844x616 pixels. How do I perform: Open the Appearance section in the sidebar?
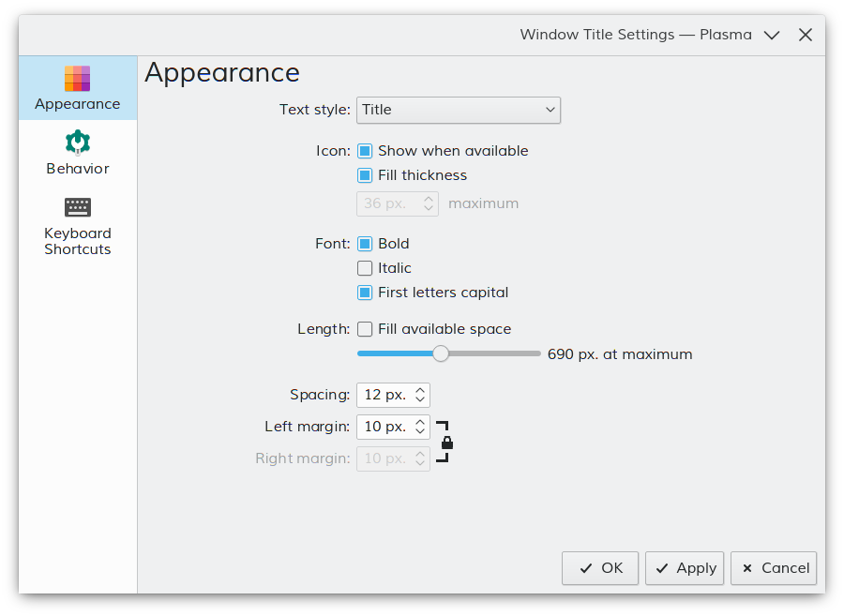[78, 88]
